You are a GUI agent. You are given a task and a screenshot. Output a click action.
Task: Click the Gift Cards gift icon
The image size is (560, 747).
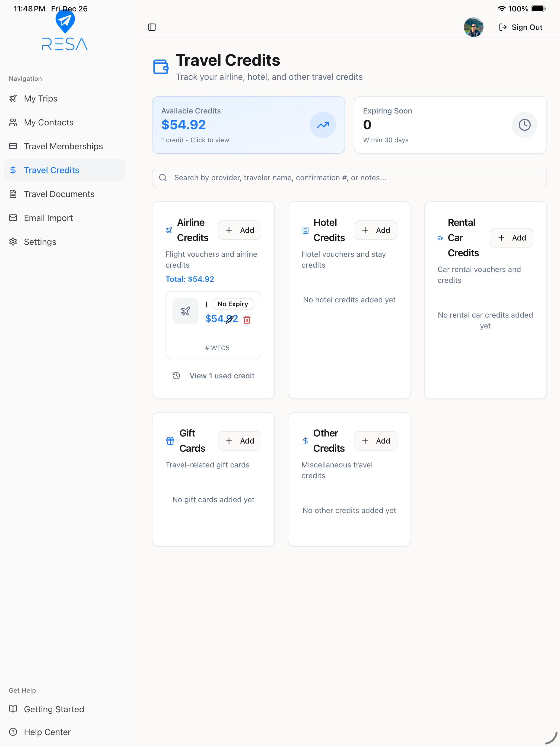[170, 441]
